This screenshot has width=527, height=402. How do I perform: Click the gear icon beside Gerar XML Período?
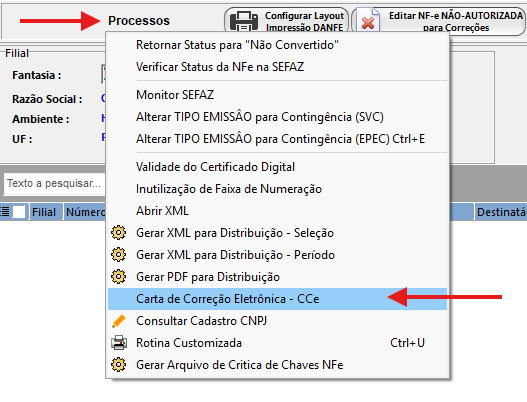[x=118, y=254]
